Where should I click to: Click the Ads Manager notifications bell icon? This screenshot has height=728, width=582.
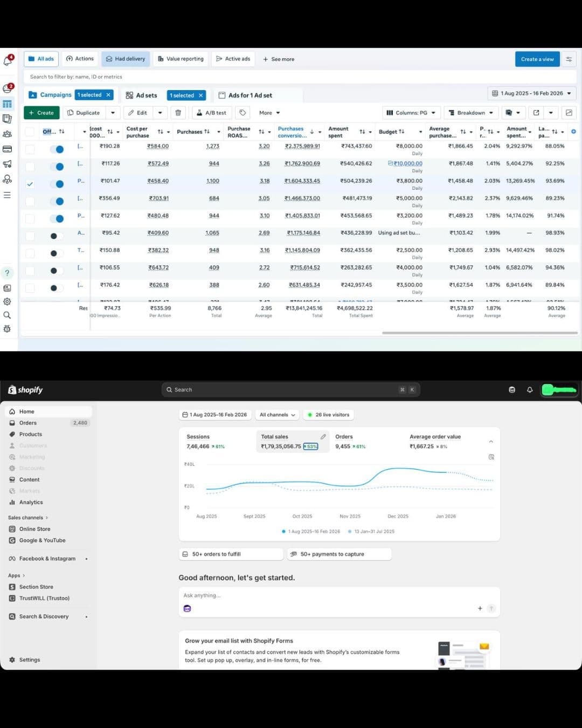pos(8,60)
